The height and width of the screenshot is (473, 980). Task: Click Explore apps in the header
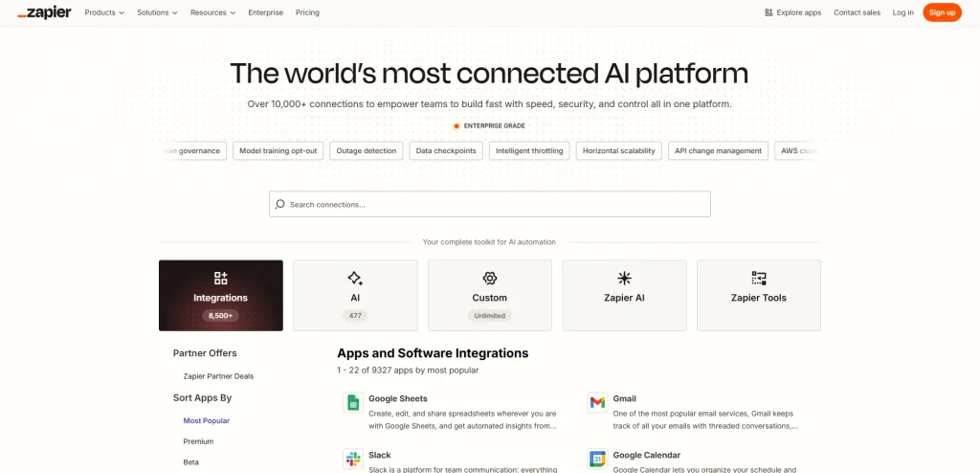click(x=792, y=12)
